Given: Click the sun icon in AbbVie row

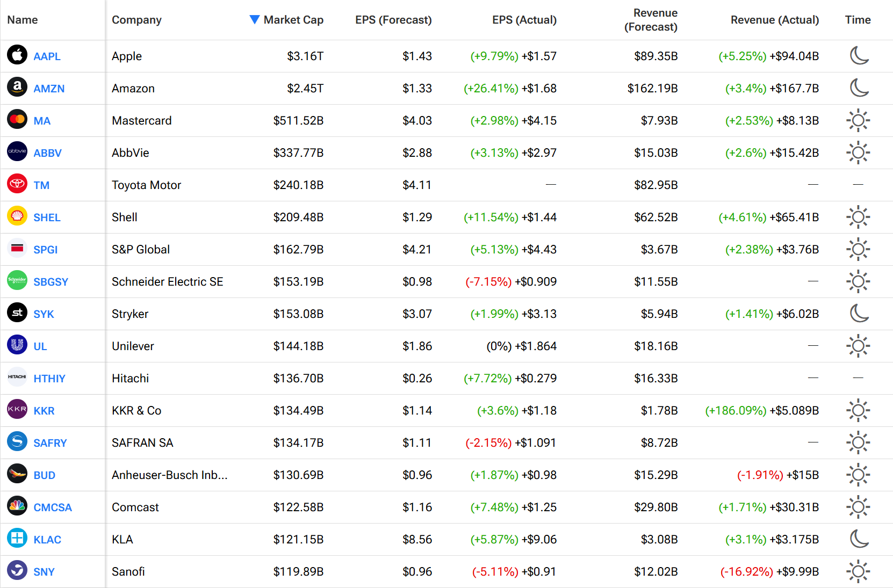Looking at the screenshot, I should click(x=858, y=153).
